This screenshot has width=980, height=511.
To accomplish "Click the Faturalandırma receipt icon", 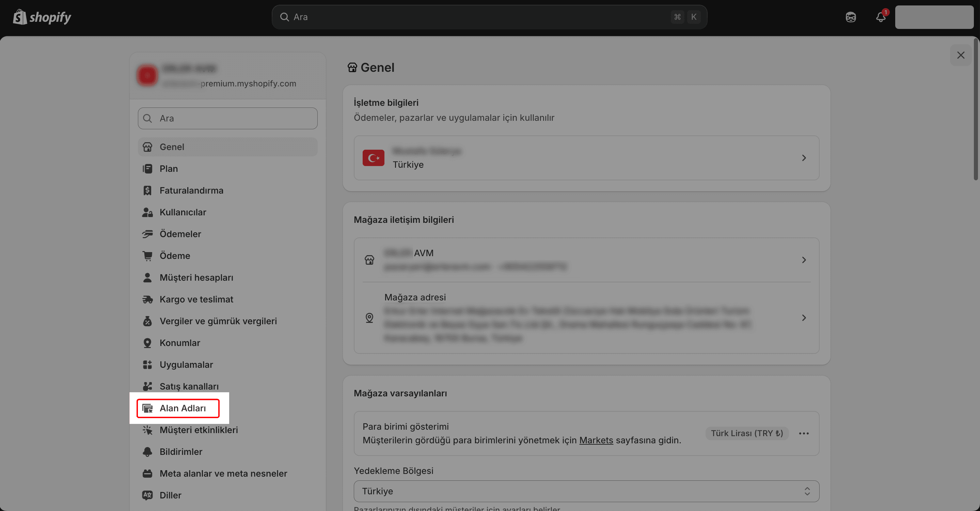I will click(x=147, y=191).
